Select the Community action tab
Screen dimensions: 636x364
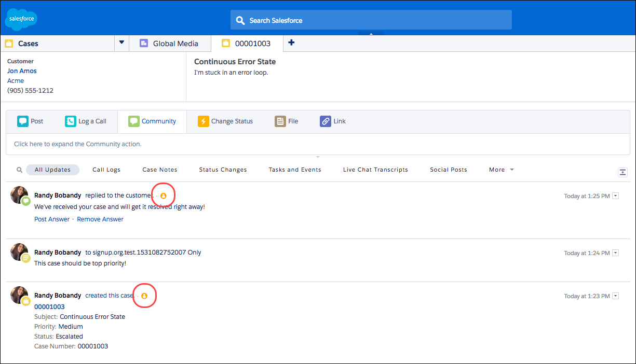[152, 121]
